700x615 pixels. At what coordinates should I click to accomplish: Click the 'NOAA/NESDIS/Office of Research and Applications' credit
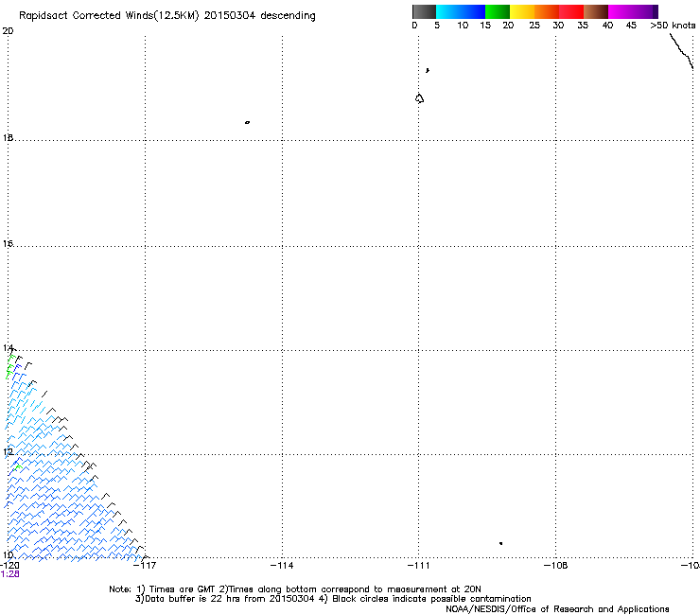pyautogui.click(x=557, y=609)
